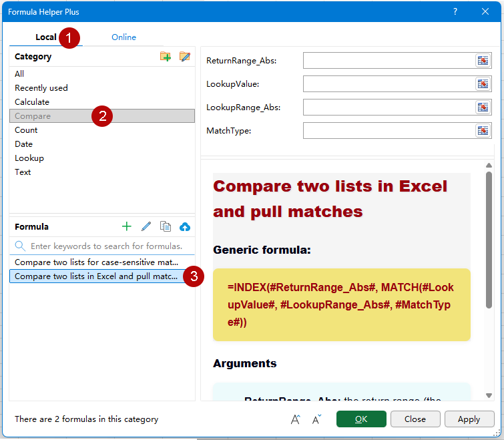Viewport: 504px width, 440px height.
Task: Click the Apply button
Action: tap(469, 419)
